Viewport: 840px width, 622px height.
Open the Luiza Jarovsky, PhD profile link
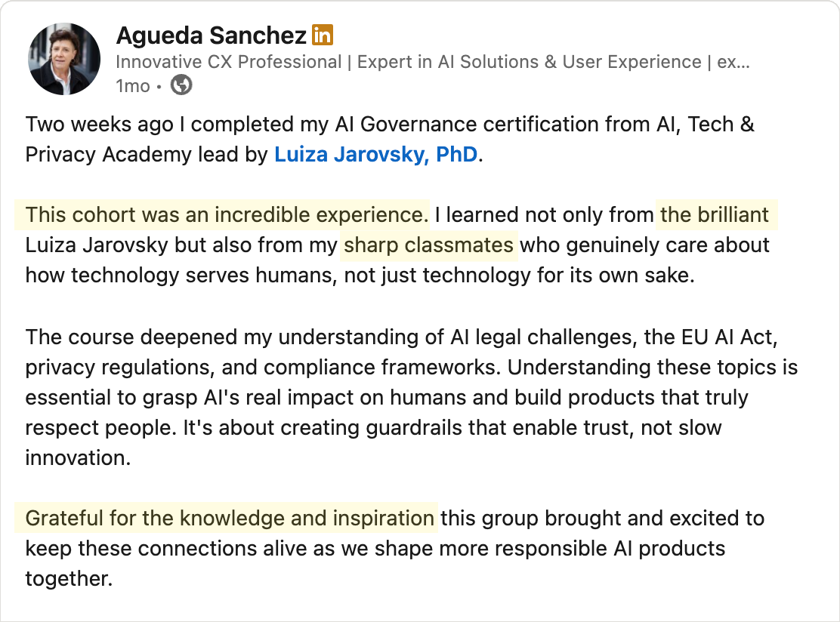click(375, 154)
